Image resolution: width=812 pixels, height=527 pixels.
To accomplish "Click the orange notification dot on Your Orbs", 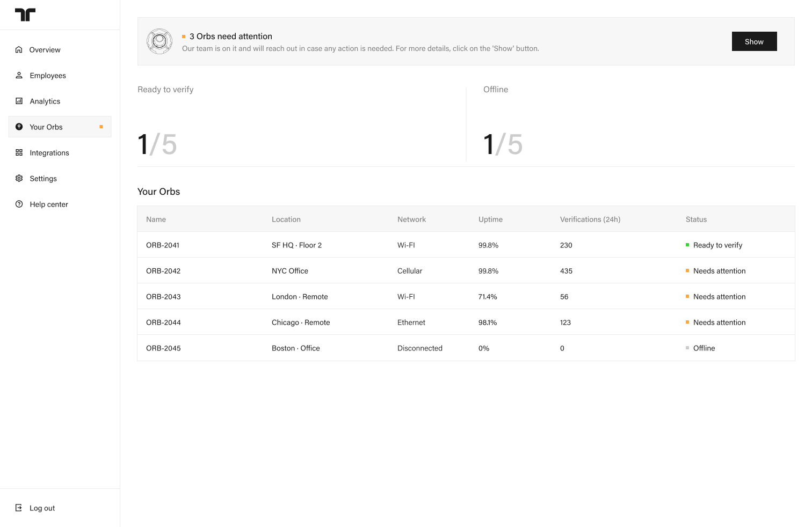I will [101, 127].
